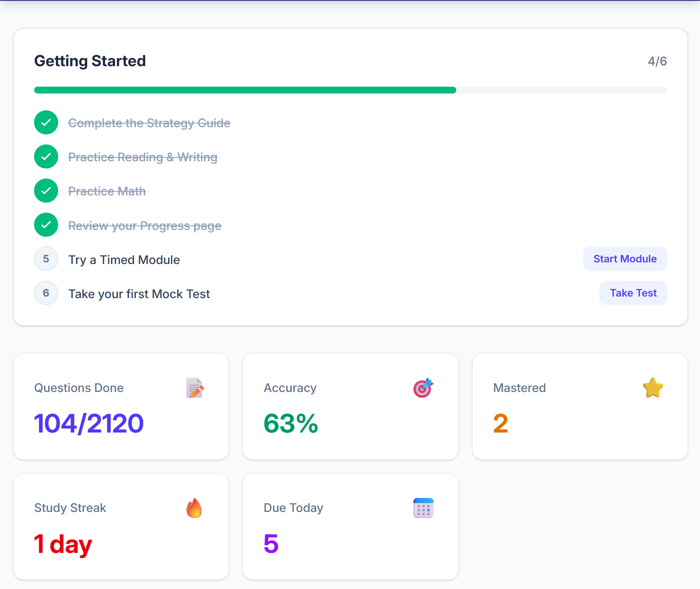The width and height of the screenshot is (700, 589).
Task: Open the Take your first Mock Test step
Action: (x=139, y=294)
